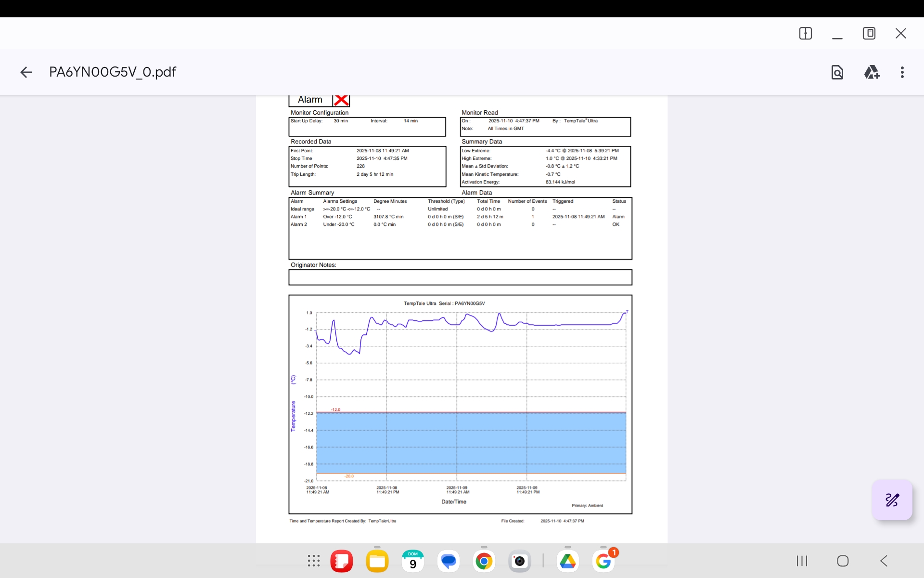This screenshot has height=578, width=924.
Task: Open the Messages chat bubble app
Action: [x=448, y=561]
